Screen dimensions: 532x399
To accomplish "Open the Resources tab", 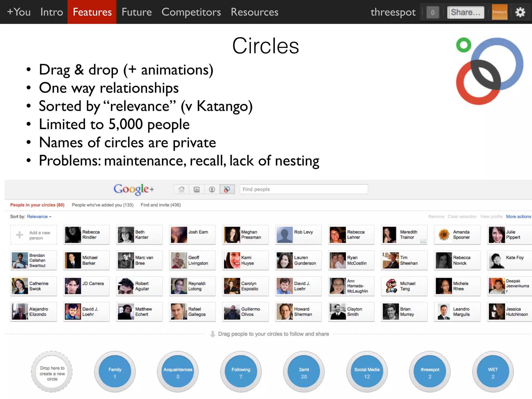I will [255, 12].
